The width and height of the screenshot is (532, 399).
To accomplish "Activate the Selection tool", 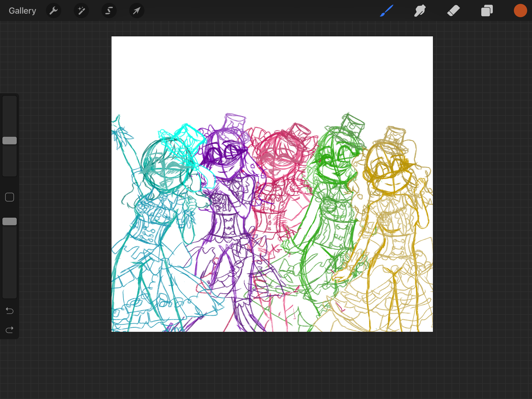I will coord(109,11).
